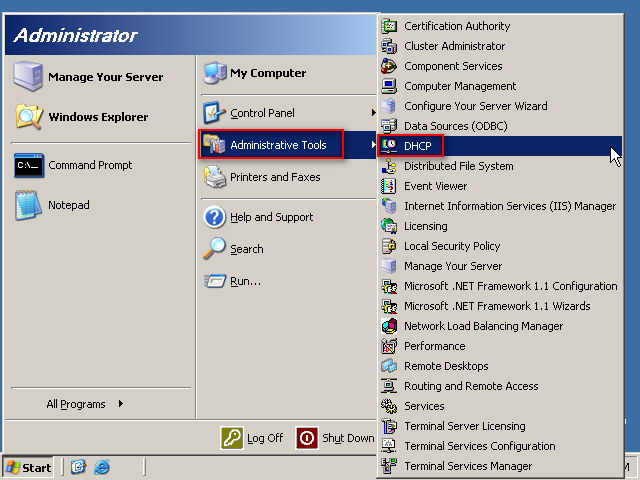640x480 pixels.
Task: Click the Cluster Administrator icon
Action: pos(389,46)
